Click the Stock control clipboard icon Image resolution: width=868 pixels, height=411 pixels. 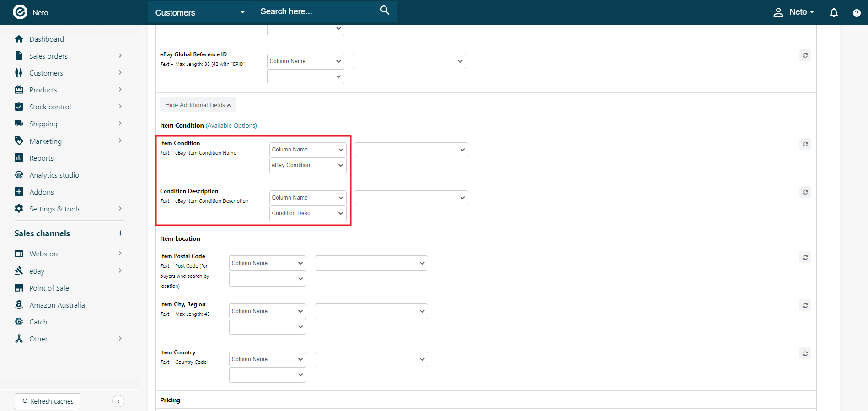point(19,107)
